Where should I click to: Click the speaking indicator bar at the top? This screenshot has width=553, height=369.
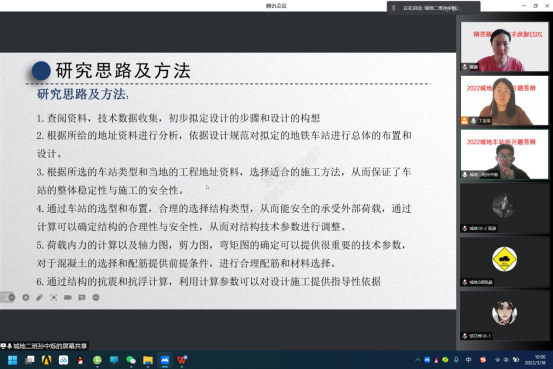point(433,8)
